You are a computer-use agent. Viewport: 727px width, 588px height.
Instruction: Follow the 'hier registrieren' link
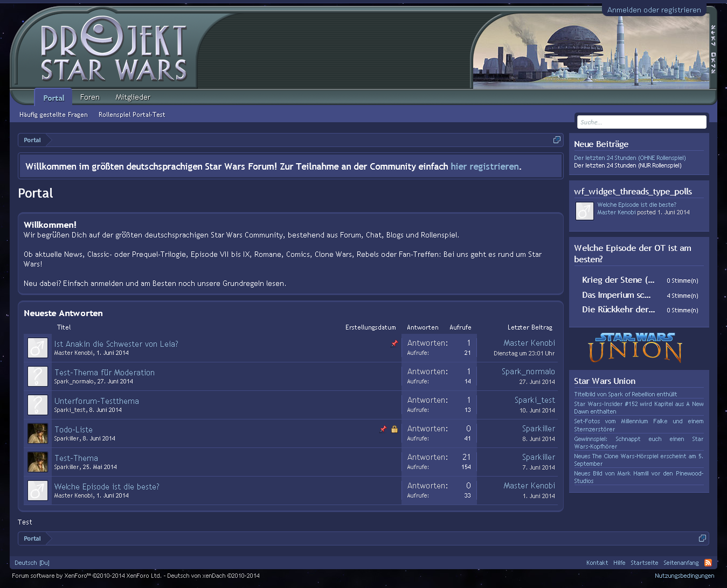[485, 166]
